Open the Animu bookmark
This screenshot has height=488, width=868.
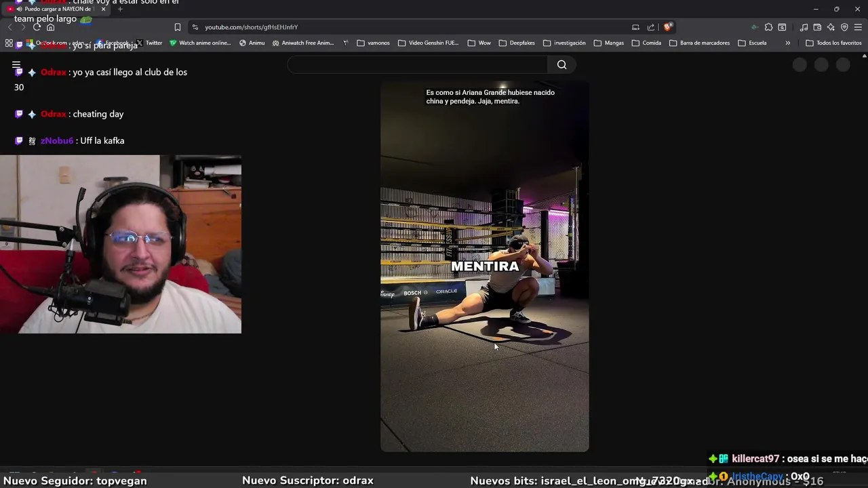252,43
